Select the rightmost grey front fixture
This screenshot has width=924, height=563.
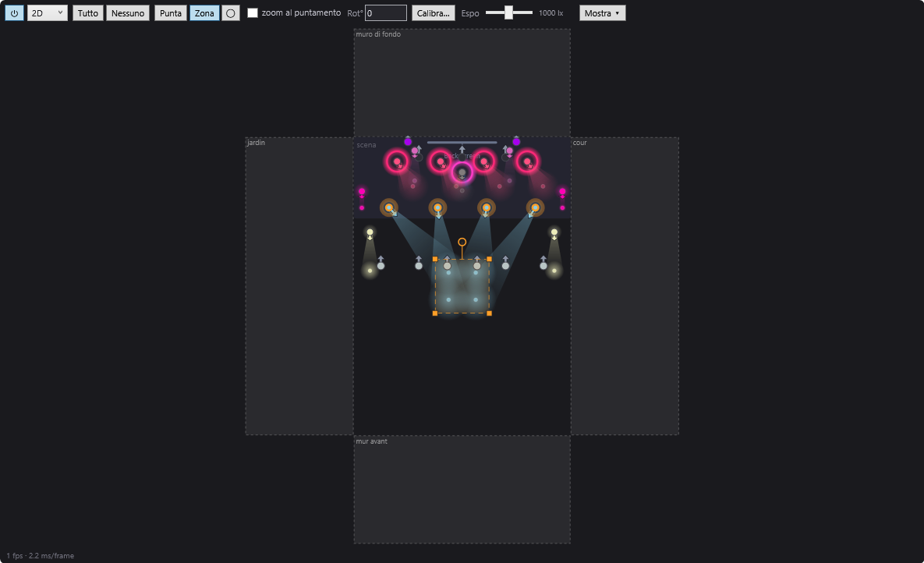point(543,266)
